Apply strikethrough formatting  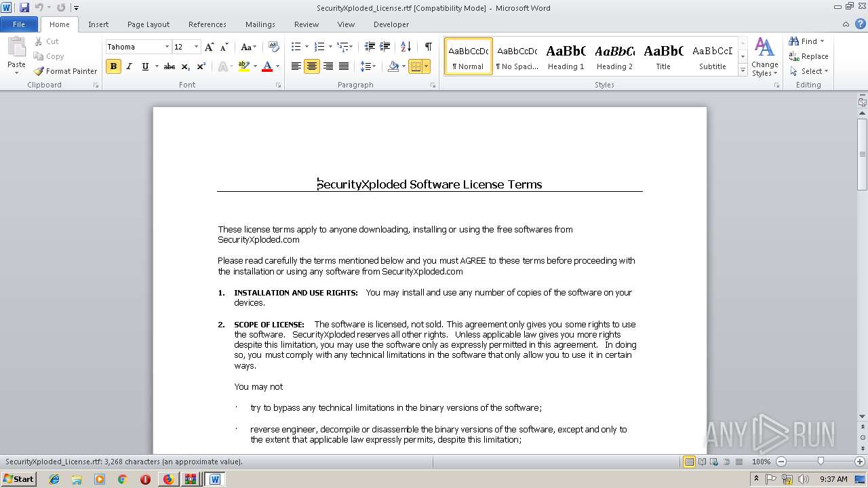170,66
